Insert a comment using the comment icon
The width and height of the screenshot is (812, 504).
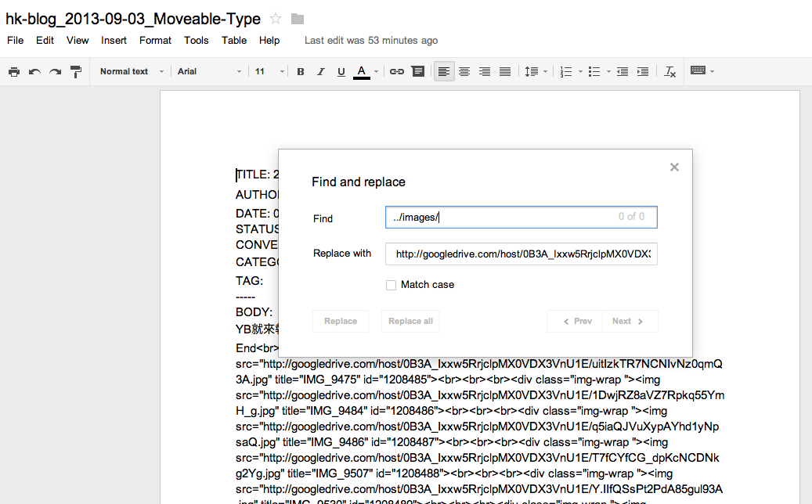pyautogui.click(x=417, y=71)
